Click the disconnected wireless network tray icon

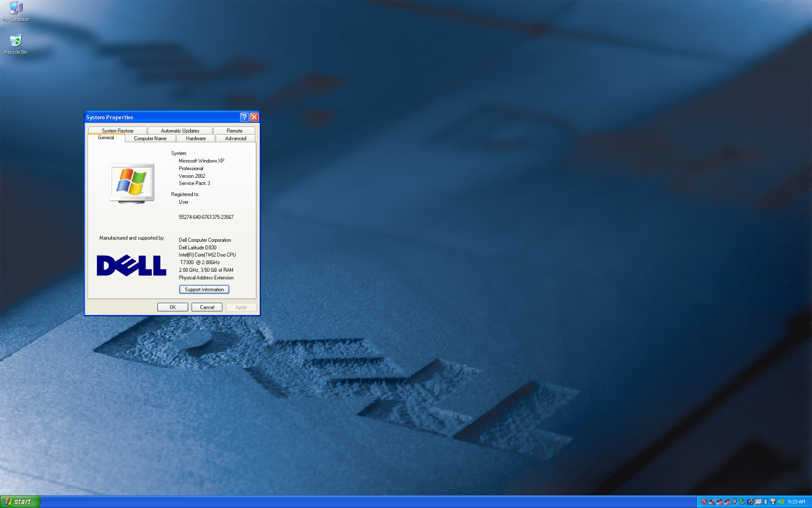[x=712, y=502]
